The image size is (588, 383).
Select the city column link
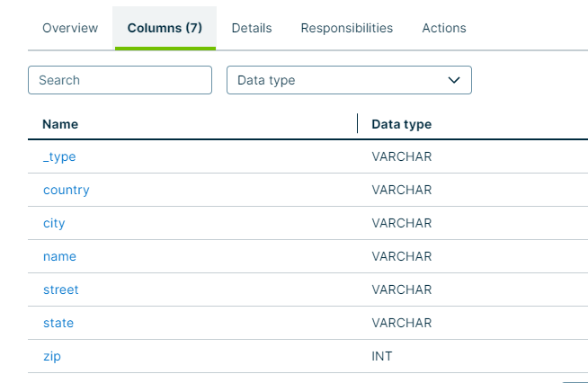(54, 223)
